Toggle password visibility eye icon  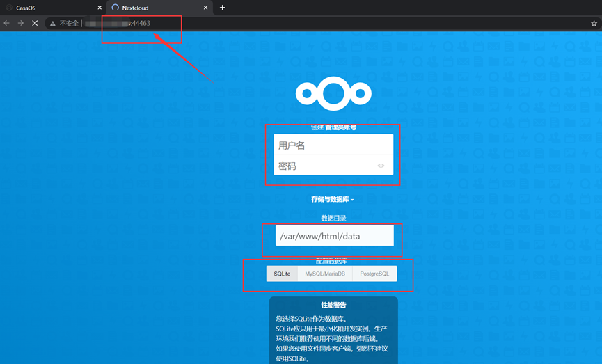[381, 166]
